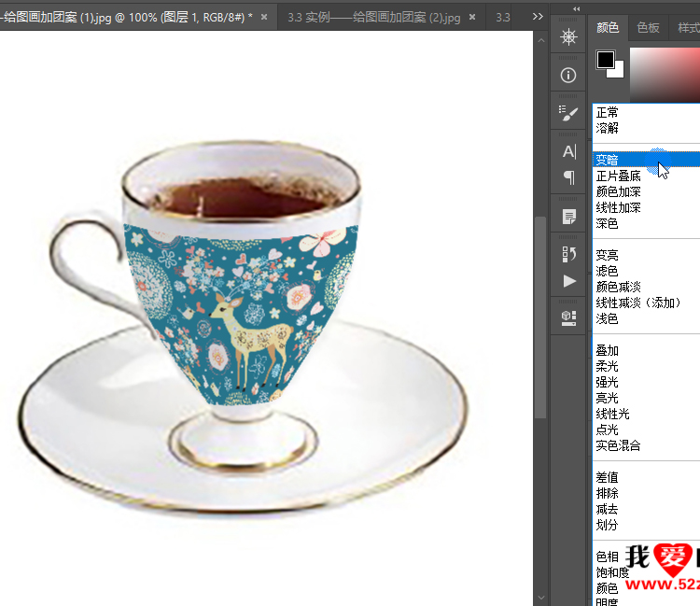Viewport: 700px width, 606px height.
Task: Switch to the third 3.3 document tab
Action: 503,18
